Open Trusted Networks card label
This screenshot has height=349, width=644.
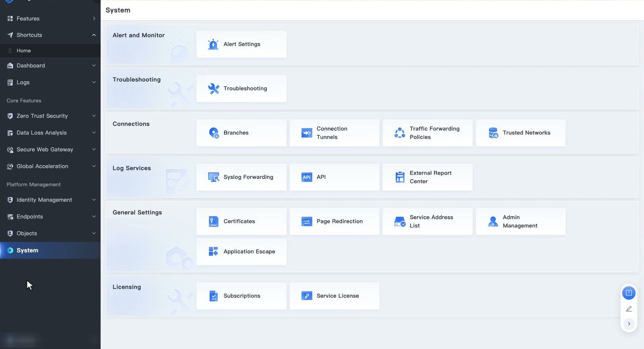526,133
